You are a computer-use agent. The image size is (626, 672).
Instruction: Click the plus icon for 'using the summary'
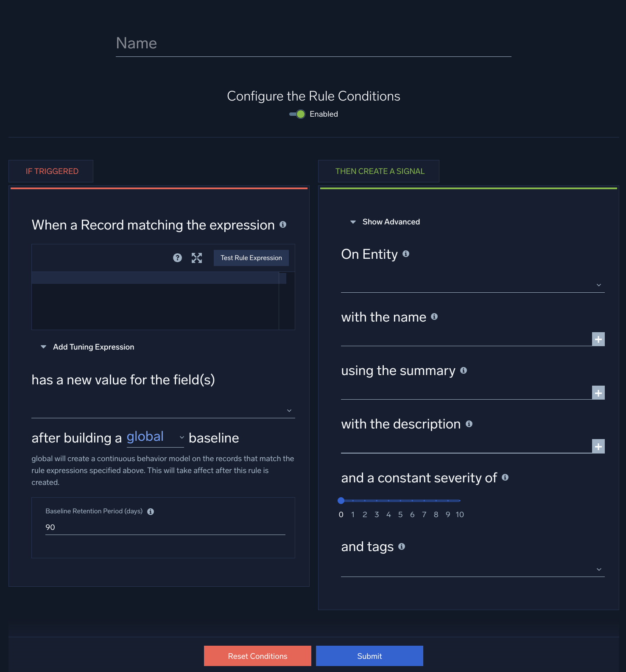click(x=598, y=393)
